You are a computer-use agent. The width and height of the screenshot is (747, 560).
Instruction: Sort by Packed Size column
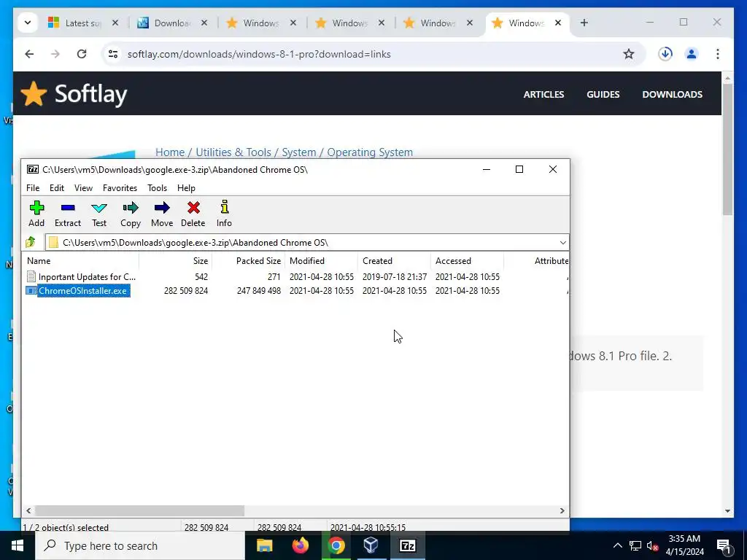coord(248,261)
